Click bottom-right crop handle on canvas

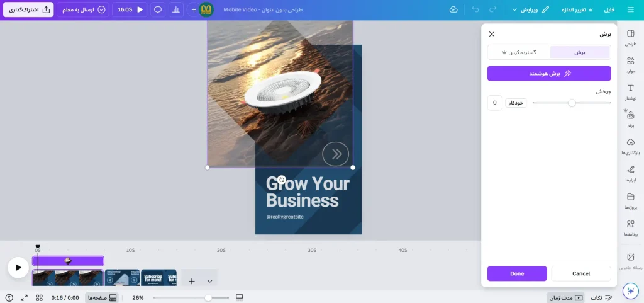pyautogui.click(x=353, y=168)
